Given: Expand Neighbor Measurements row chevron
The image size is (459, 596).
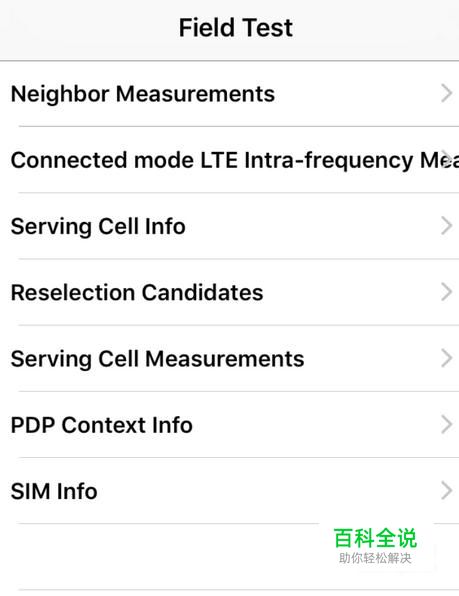Looking at the screenshot, I should click(x=447, y=94).
